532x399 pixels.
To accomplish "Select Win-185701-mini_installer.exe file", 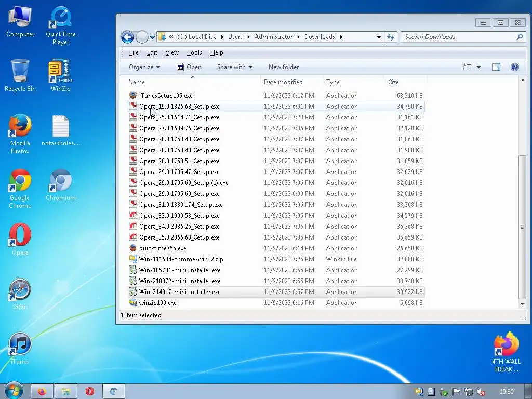I will [x=275, y=270].
